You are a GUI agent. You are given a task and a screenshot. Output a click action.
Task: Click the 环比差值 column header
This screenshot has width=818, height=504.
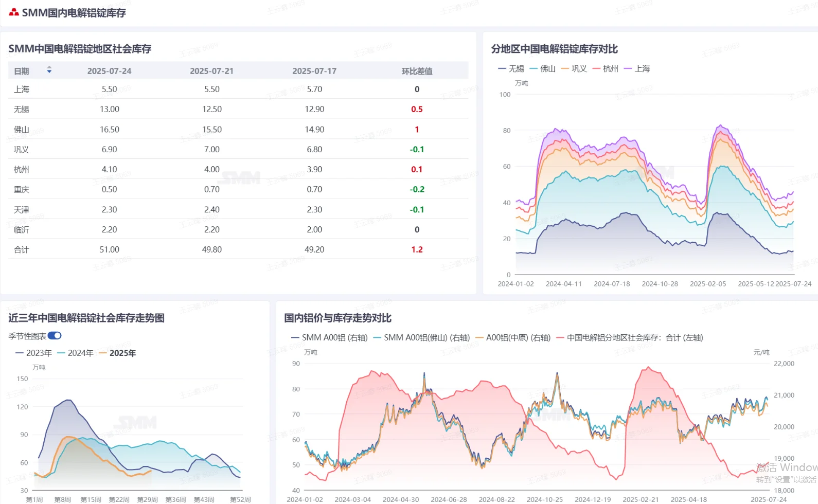(x=417, y=71)
